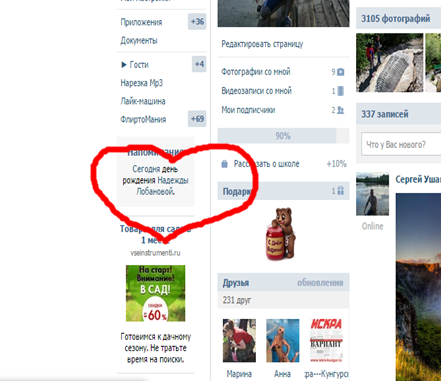
Task: Click the Online status text
Action: tap(372, 226)
